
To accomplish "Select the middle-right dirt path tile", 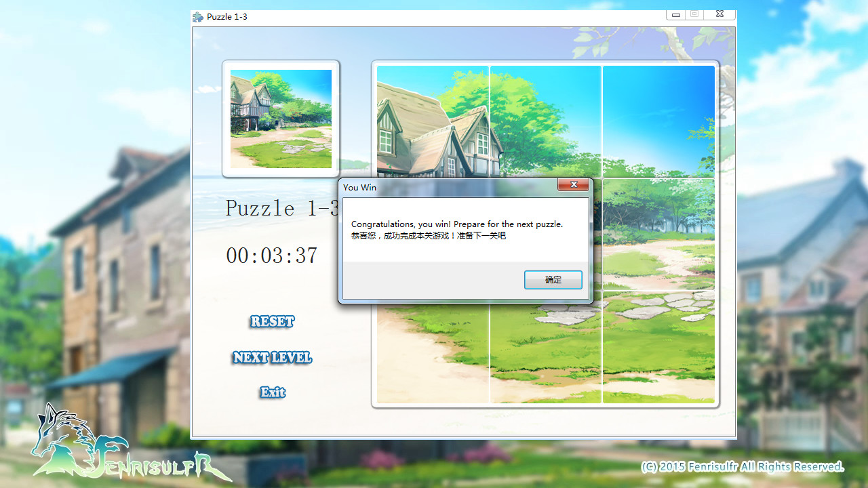I will [658, 235].
